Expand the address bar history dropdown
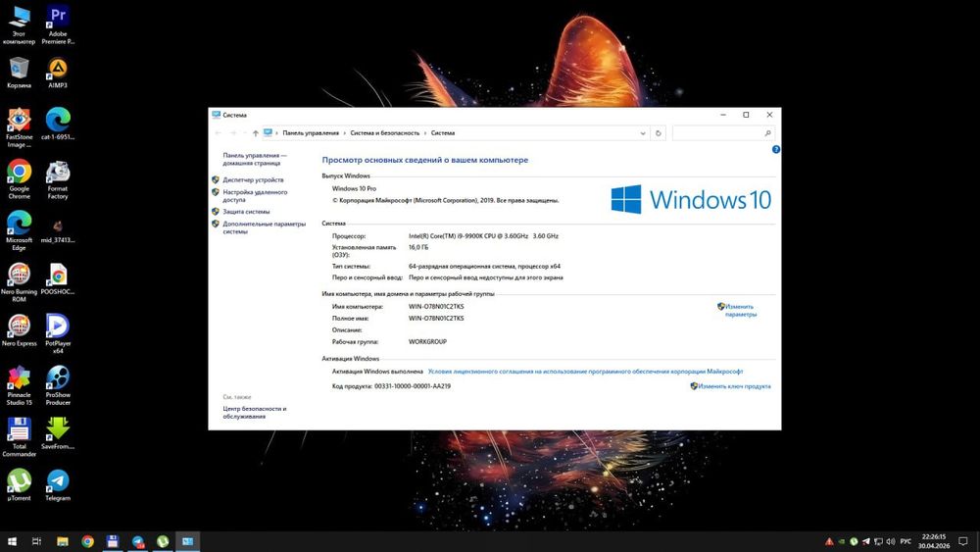This screenshot has height=552, width=980. [643, 133]
